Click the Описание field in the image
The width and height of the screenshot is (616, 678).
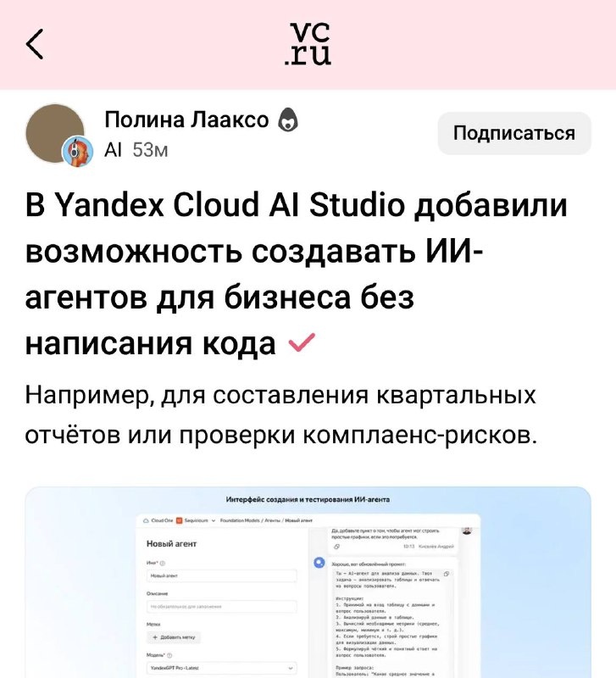click(x=221, y=607)
